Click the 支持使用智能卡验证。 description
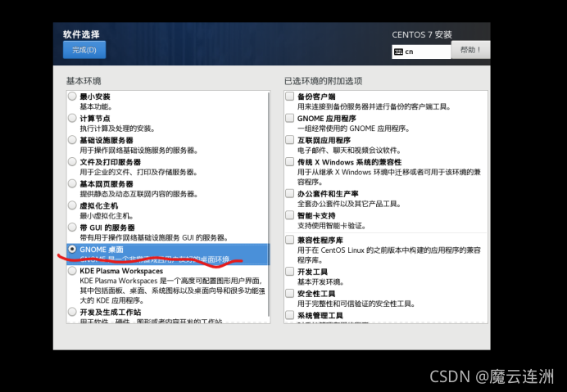 pos(332,226)
